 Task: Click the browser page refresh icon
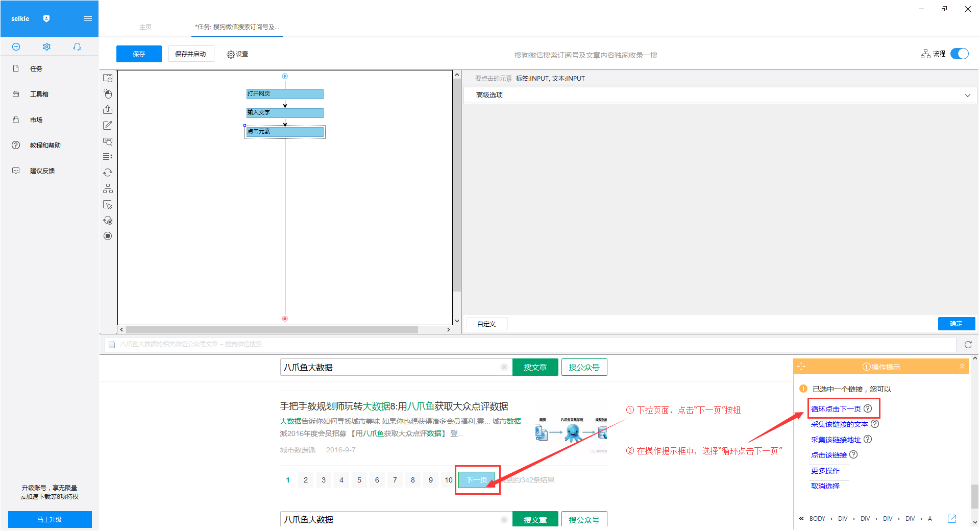(x=968, y=345)
